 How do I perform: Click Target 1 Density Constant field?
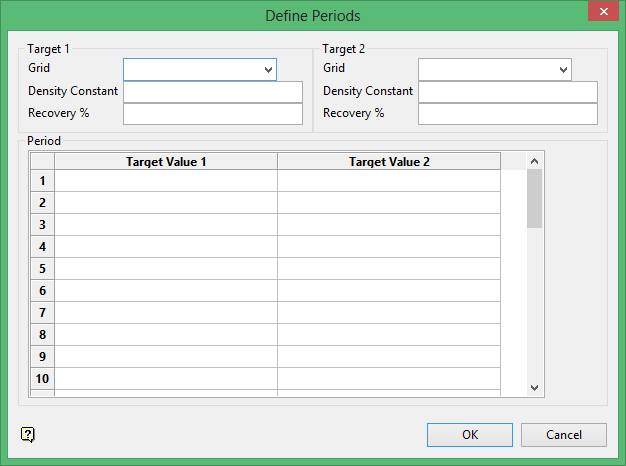pos(212,91)
